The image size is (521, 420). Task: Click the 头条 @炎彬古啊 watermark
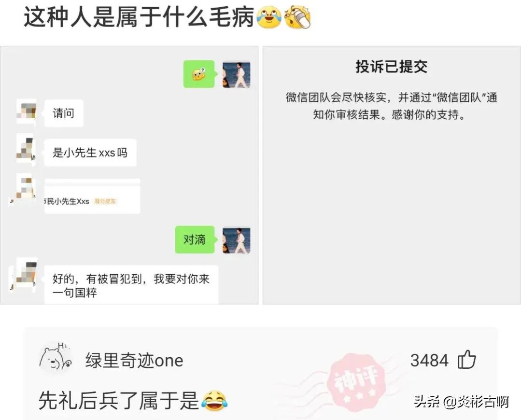tap(461, 402)
